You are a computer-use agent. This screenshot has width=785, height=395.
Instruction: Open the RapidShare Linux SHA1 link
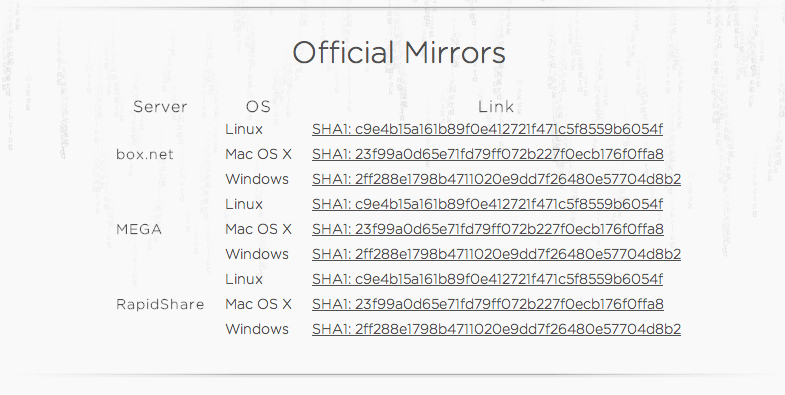tap(487, 279)
